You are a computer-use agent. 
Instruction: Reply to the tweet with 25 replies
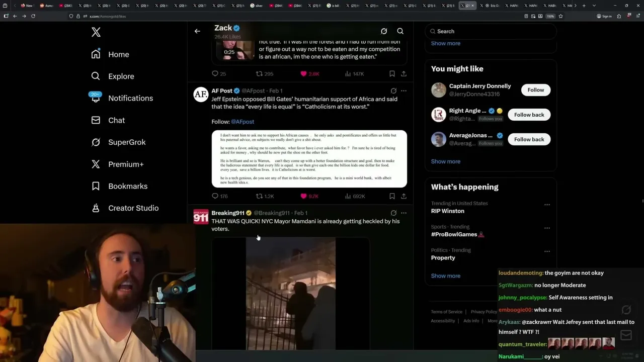point(219,74)
